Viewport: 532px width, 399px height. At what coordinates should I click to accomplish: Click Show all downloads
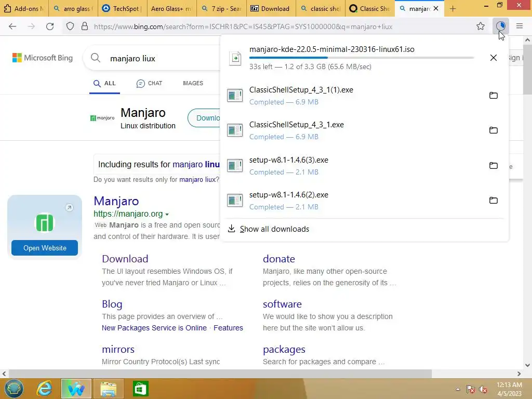[274, 229]
